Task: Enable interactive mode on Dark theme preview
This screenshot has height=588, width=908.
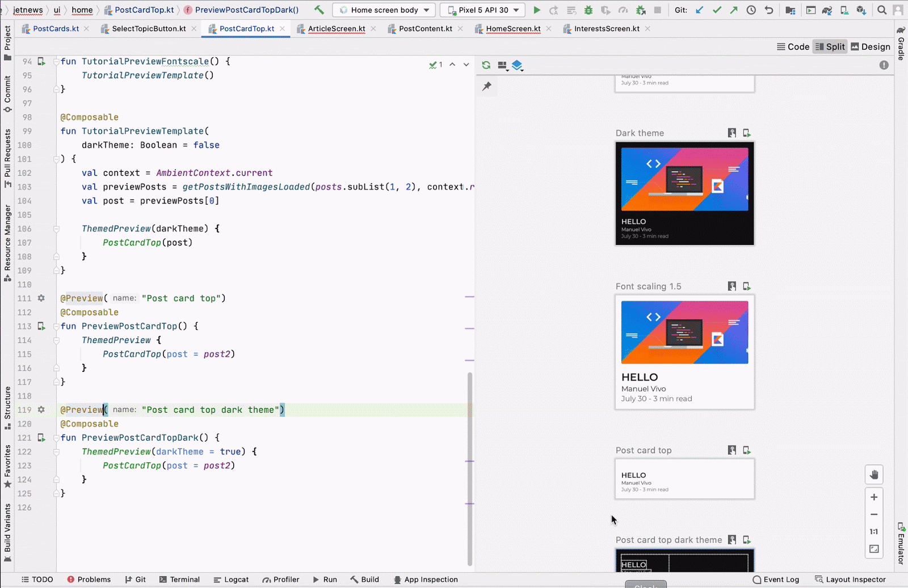Action: (732, 133)
